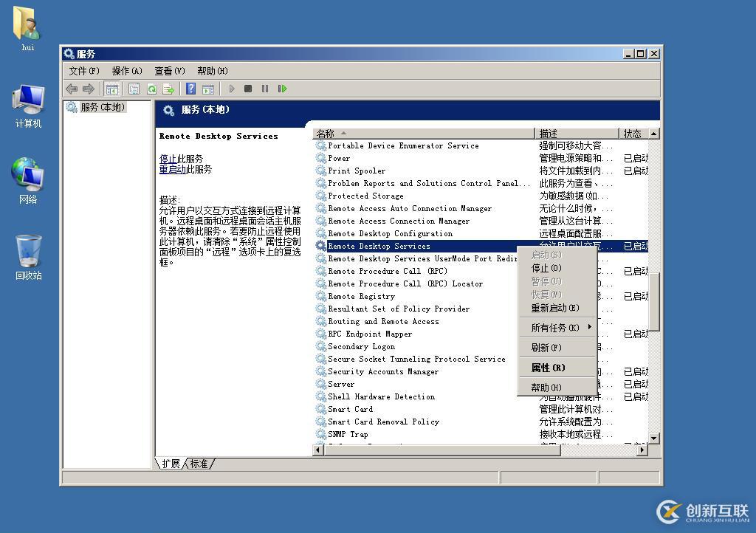Click the Refresh toolbar icon

coord(151,89)
